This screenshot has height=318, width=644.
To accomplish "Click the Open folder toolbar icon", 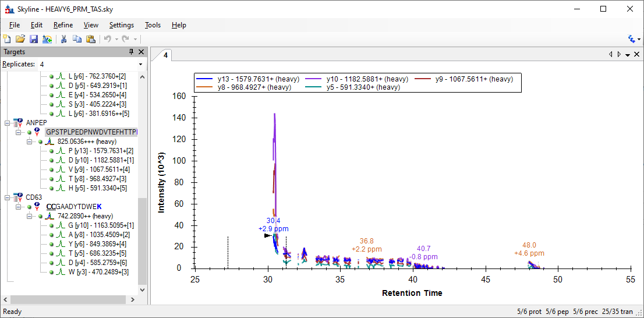I will tap(20, 39).
